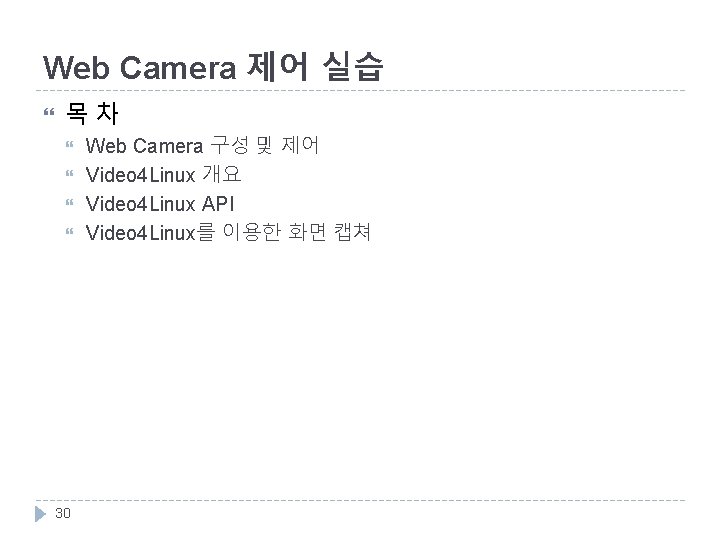Image resolution: width=720 pixels, height=540 pixels.
Task: Click the bullet before Web Camera 구성 및 제어
Action: click(x=70, y=145)
